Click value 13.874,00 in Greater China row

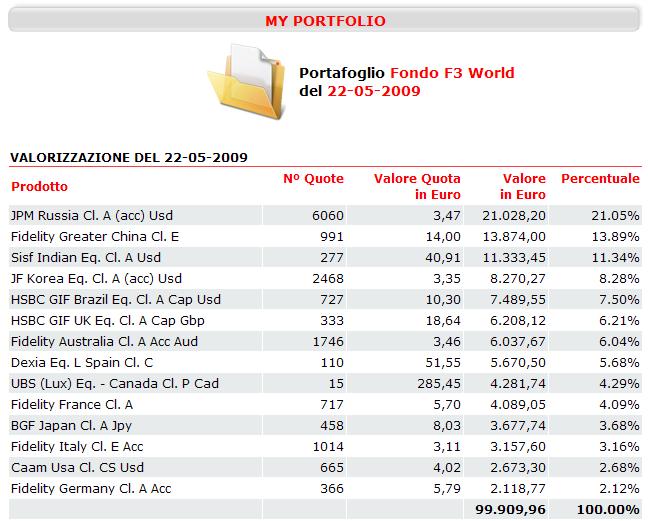click(514, 237)
